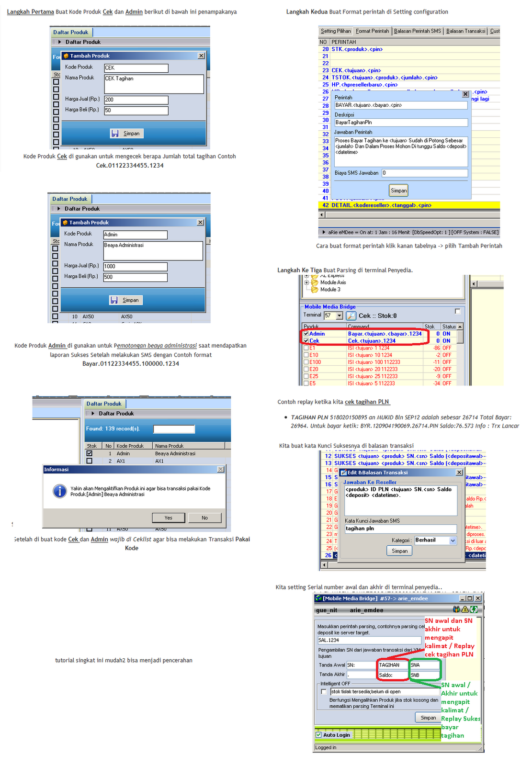Open the Balasan Perintah SMS tab

click(x=418, y=31)
